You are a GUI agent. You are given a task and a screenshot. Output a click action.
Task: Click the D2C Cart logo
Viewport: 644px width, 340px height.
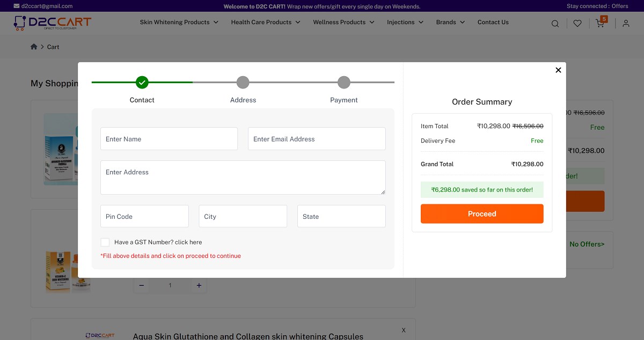click(52, 23)
